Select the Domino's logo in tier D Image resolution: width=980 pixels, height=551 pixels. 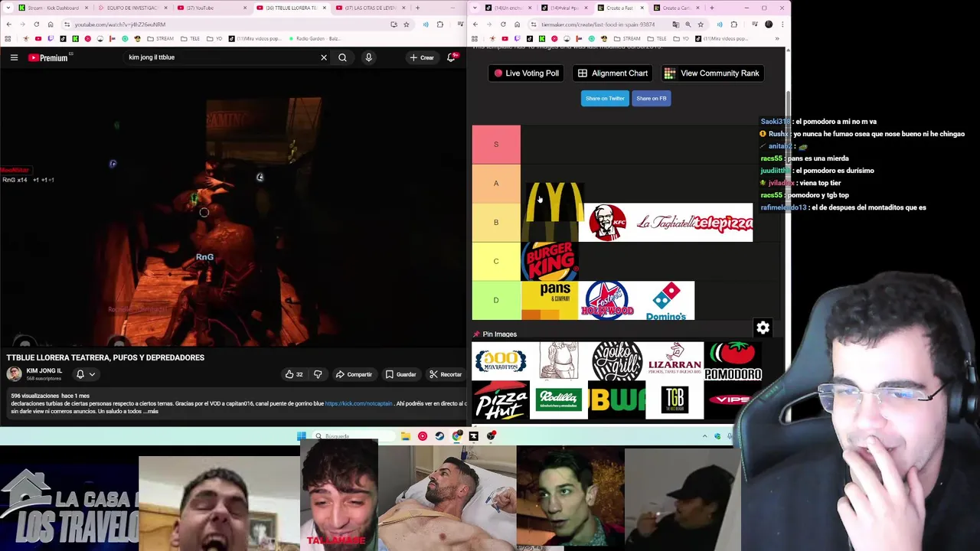click(x=666, y=300)
